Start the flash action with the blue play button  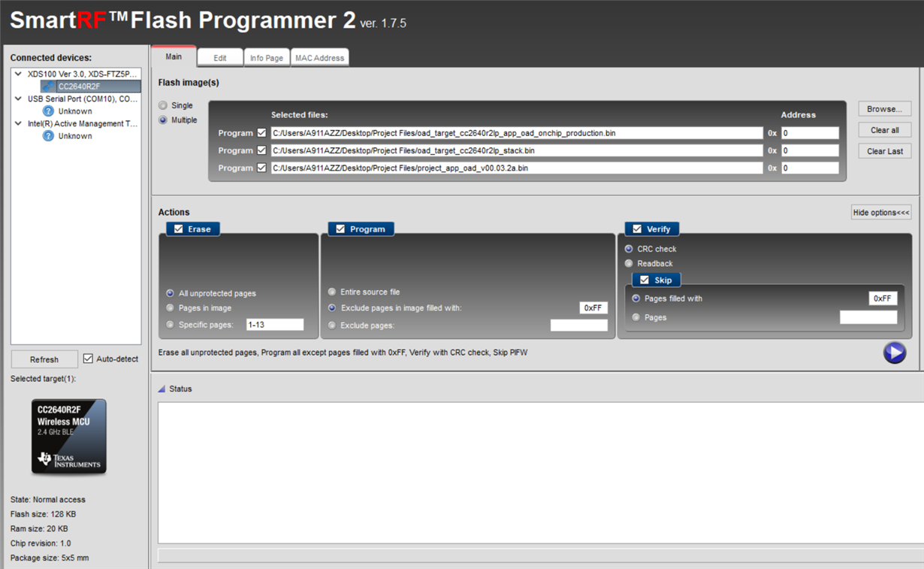(894, 353)
